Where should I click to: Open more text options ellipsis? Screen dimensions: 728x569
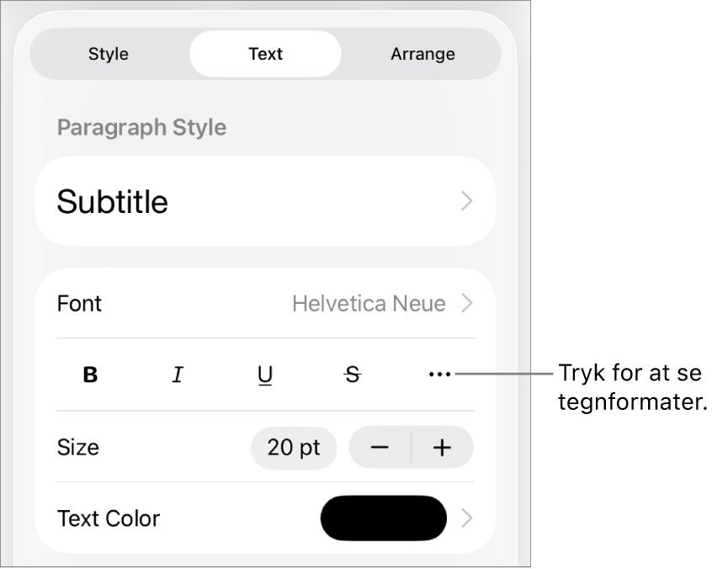tap(440, 375)
